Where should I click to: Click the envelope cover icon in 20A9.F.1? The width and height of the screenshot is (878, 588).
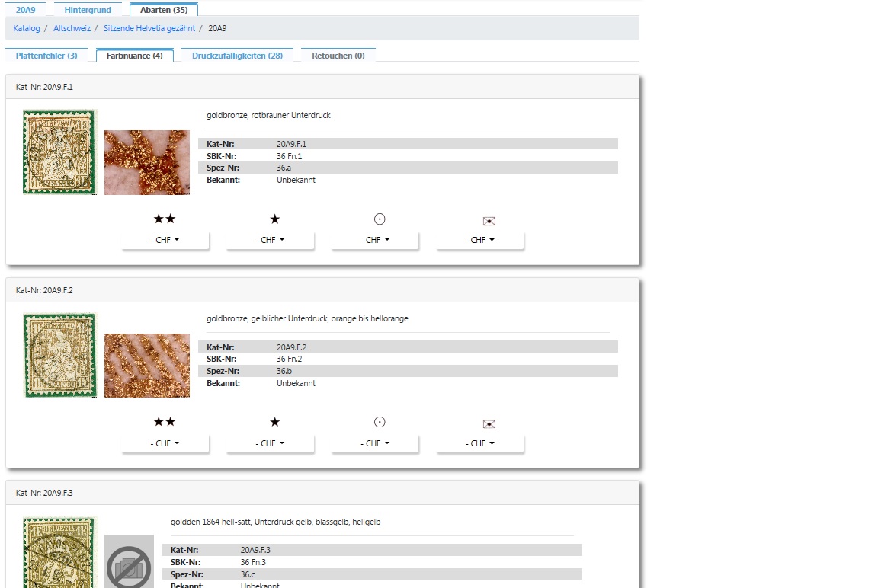pos(489,221)
